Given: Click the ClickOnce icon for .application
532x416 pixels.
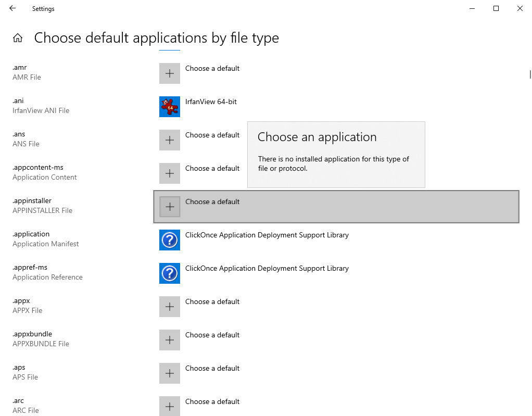Looking at the screenshot, I should point(170,240).
